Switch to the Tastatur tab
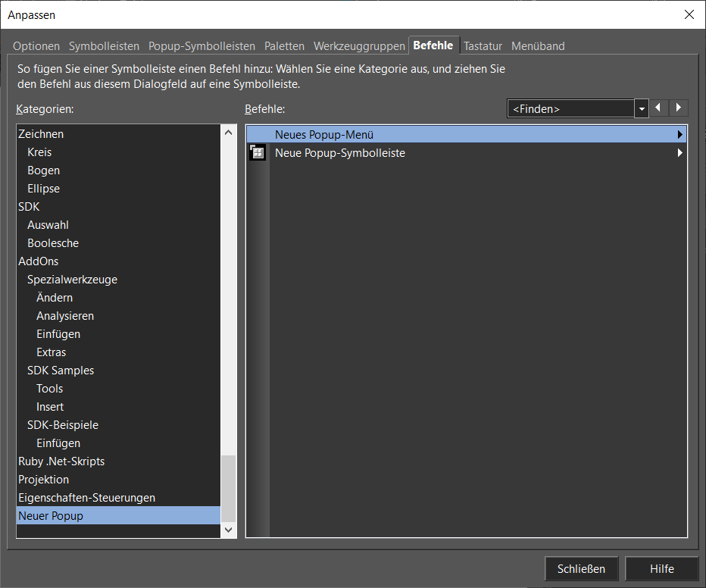Viewport: 706px width, 588px height. (x=483, y=46)
